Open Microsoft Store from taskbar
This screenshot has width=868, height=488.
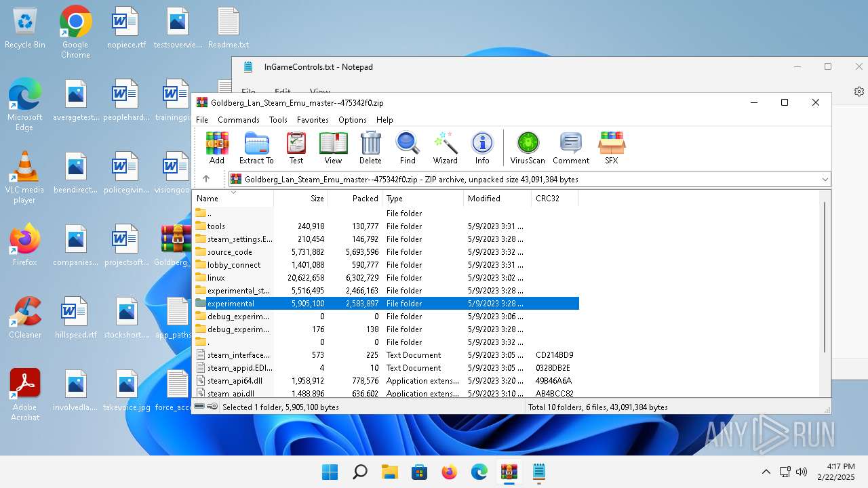[420, 472]
